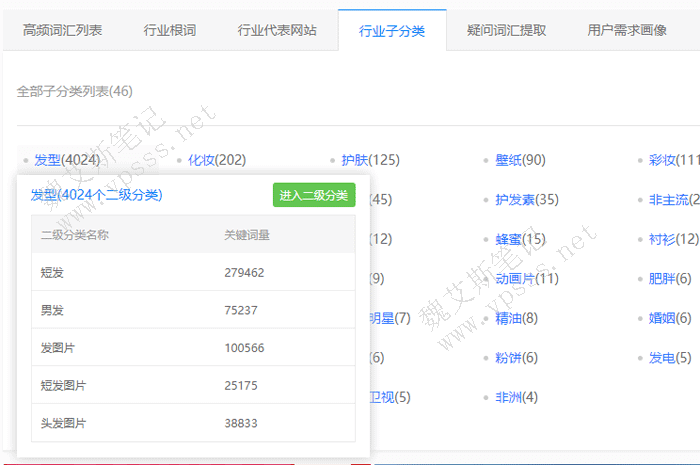Open the 用户需求画像 tab
The height and width of the screenshot is (465, 700).
click(627, 31)
